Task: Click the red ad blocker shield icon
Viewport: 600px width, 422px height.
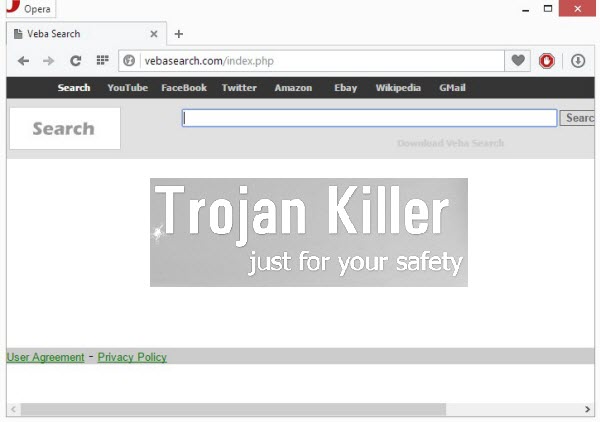Action: click(547, 61)
